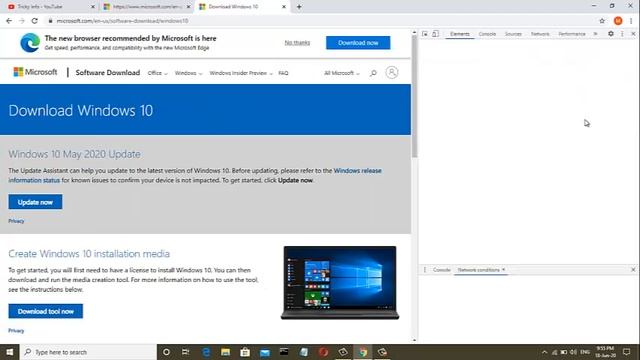Open Chrome's three-dot menu
The image size is (640, 360).
click(x=631, y=21)
